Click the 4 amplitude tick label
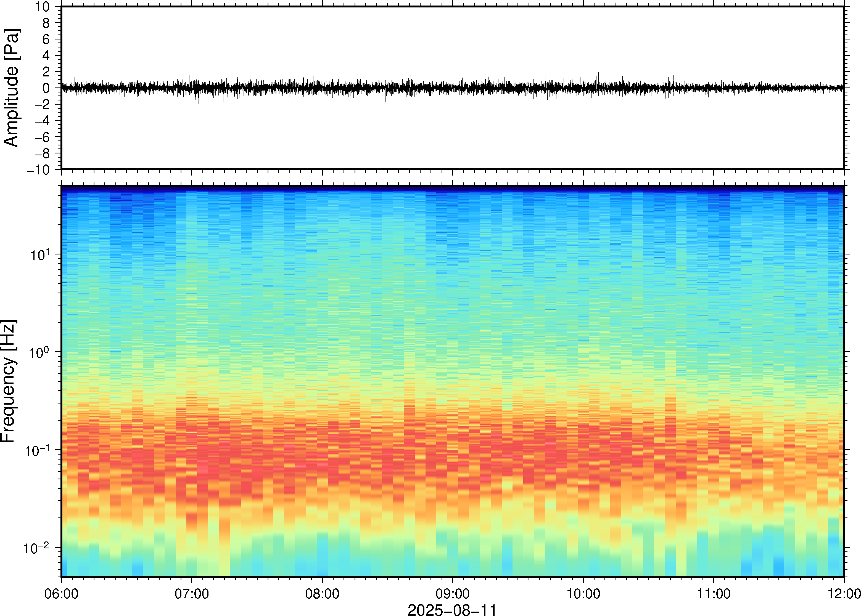Screen dimensions: 861x616 tap(46, 55)
